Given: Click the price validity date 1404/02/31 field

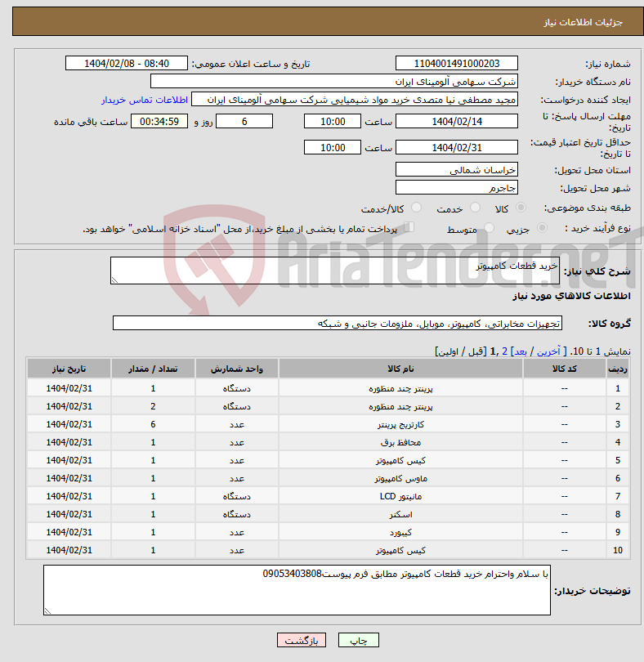Looking at the screenshot, I should point(457,148).
